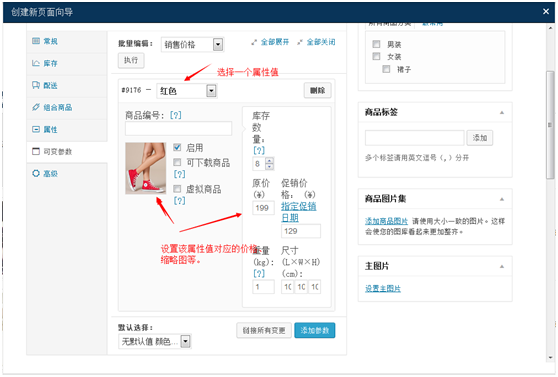
Task: Click the height (H) dimension field
Action: click(315, 287)
